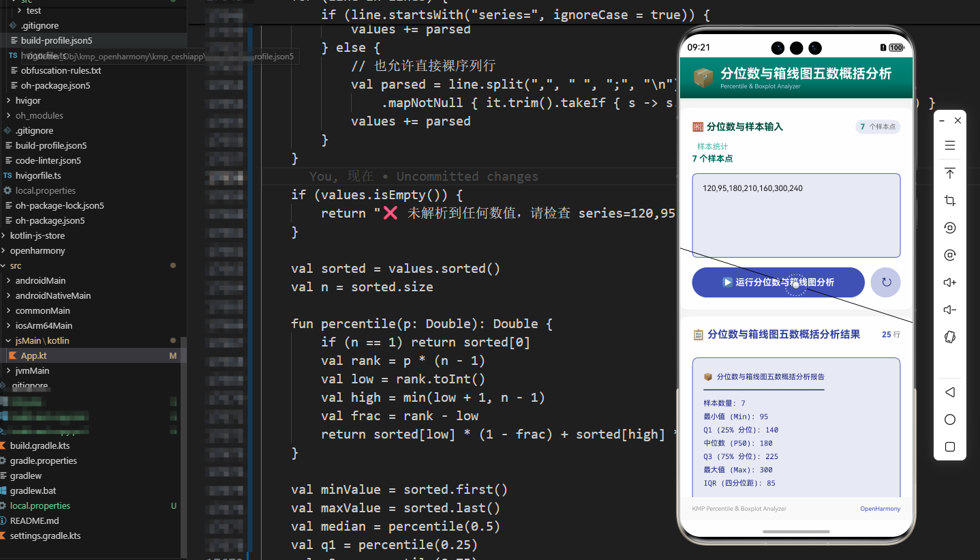Viewport: 980px width, 560px height.
Task: Open gradlew file without extension
Action: [x=26, y=475]
